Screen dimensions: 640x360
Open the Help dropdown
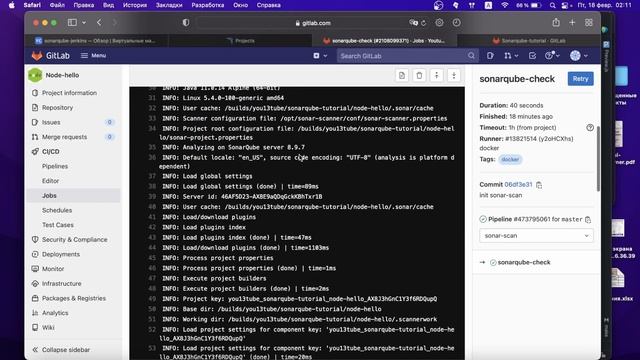click(x=552, y=56)
